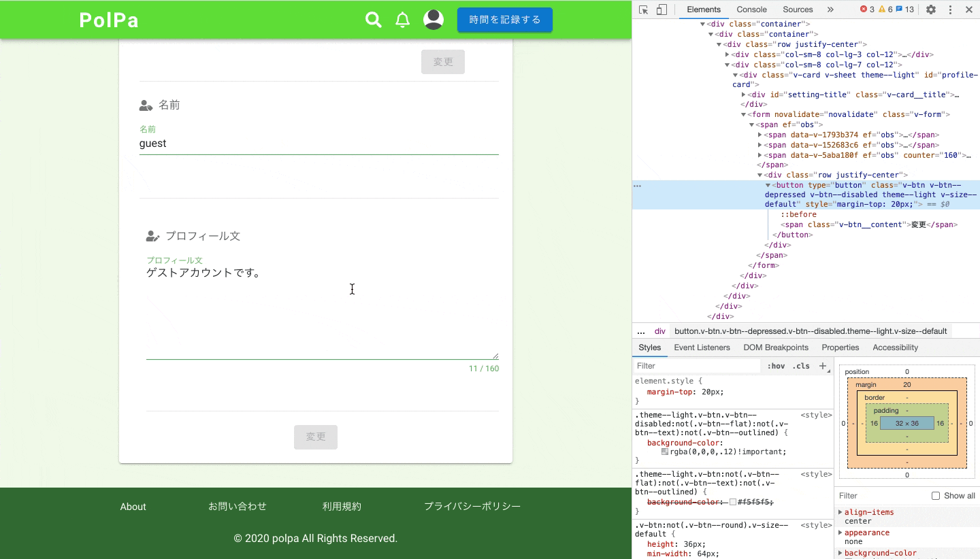Activate the inspect element picker icon
Viewport: 980px width, 559px height.
pos(644,10)
